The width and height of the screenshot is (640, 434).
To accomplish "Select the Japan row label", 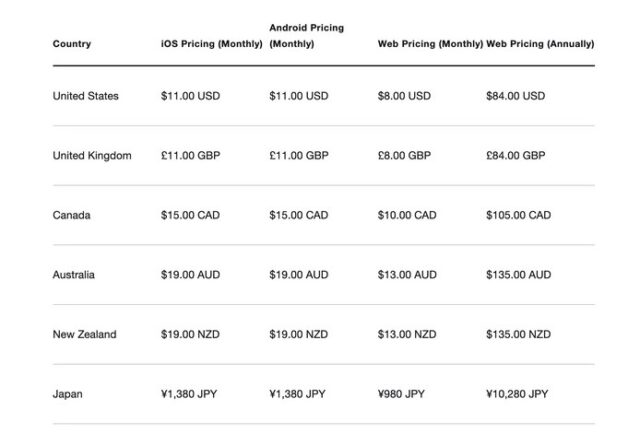I will pyautogui.click(x=67, y=394).
